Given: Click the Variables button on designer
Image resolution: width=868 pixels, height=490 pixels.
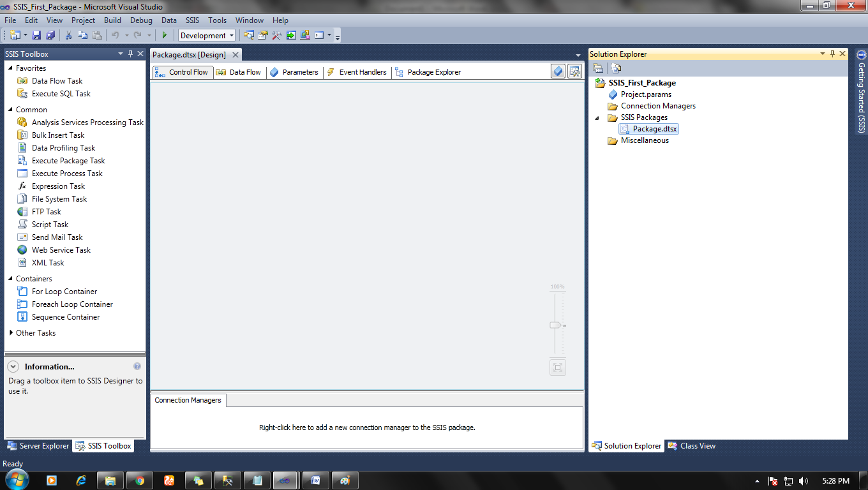Looking at the screenshot, I should pos(558,71).
